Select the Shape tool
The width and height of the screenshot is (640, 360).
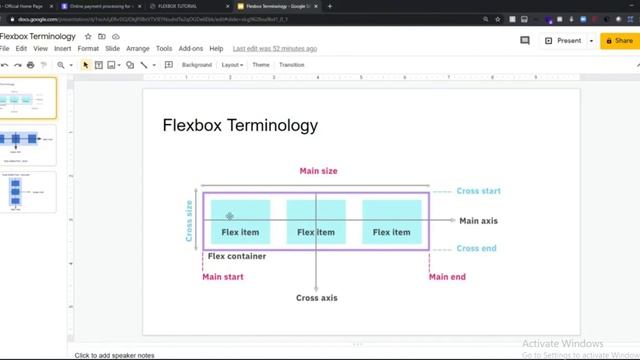(130, 65)
